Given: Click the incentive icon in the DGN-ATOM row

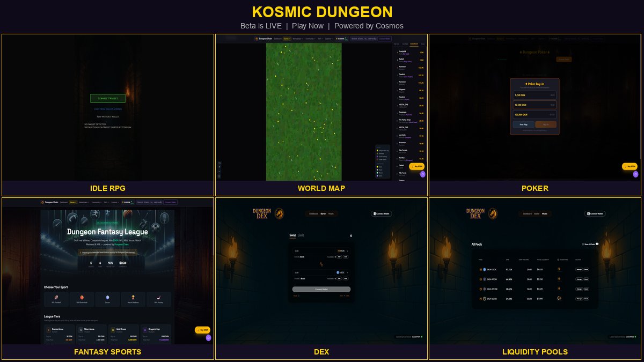Looking at the screenshot, I should click(559, 279).
